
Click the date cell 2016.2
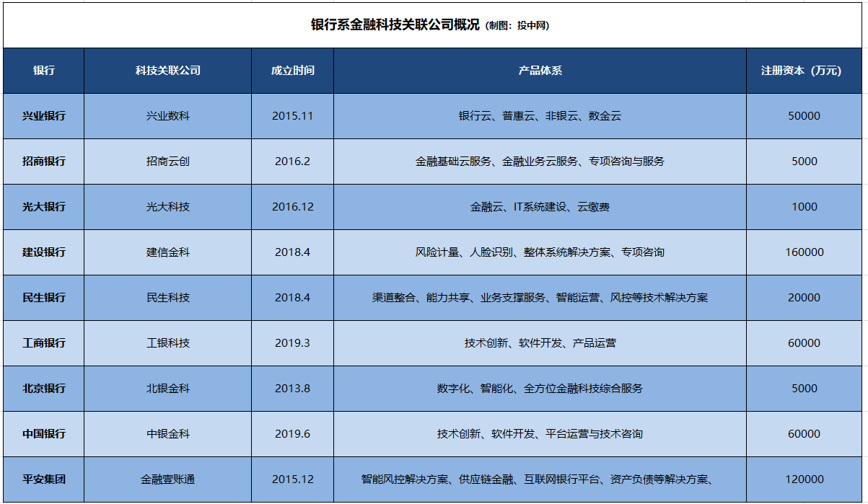point(293,162)
